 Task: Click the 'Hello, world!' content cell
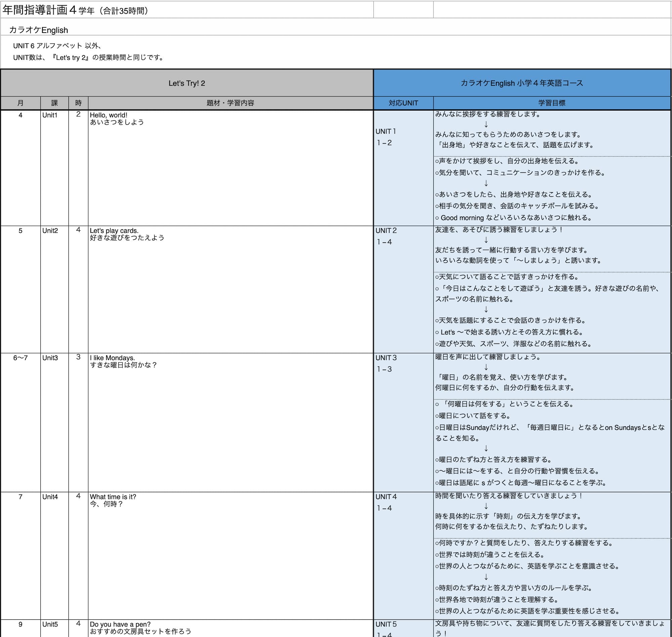click(x=230, y=168)
